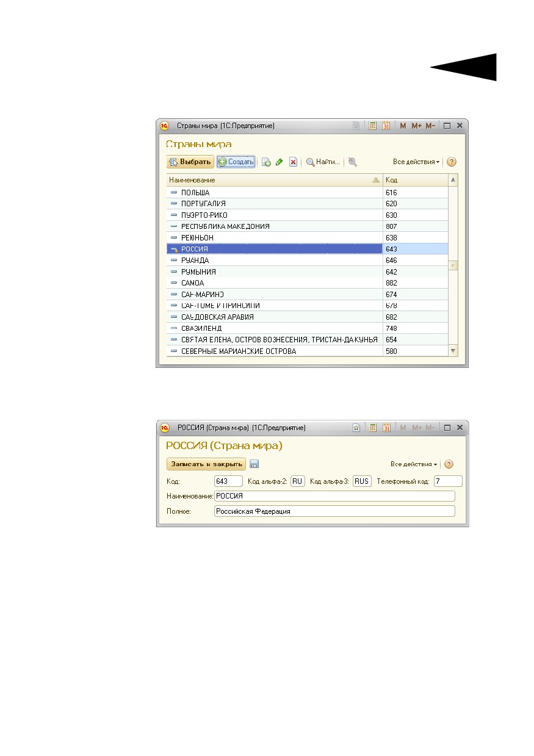The image size is (534, 756).
Task: Click the floppy disk save icon
Action: tap(254, 464)
